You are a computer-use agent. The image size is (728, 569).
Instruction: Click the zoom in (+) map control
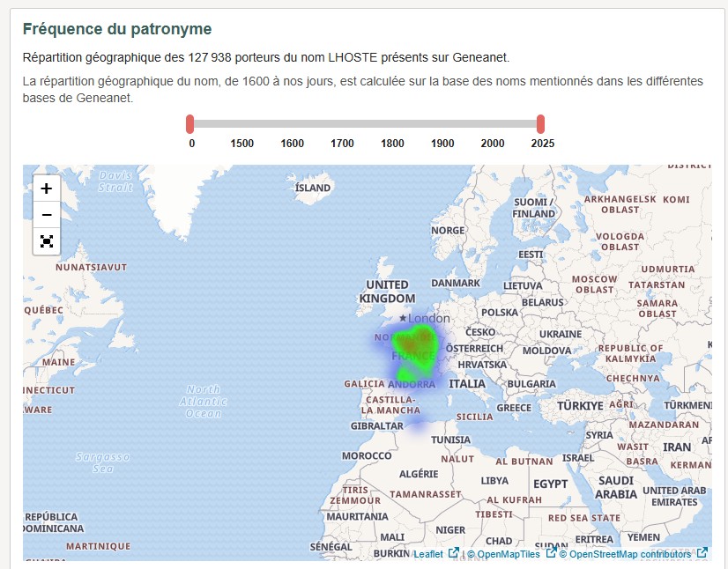[x=45, y=188]
